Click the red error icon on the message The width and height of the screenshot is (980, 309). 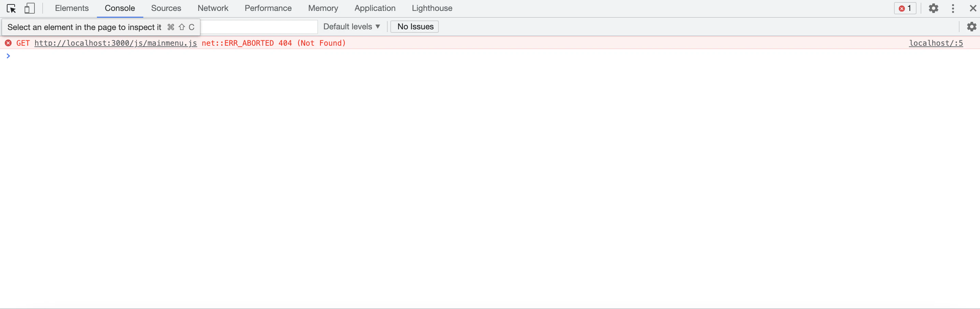pyautogui.click(x=9, y=43)
